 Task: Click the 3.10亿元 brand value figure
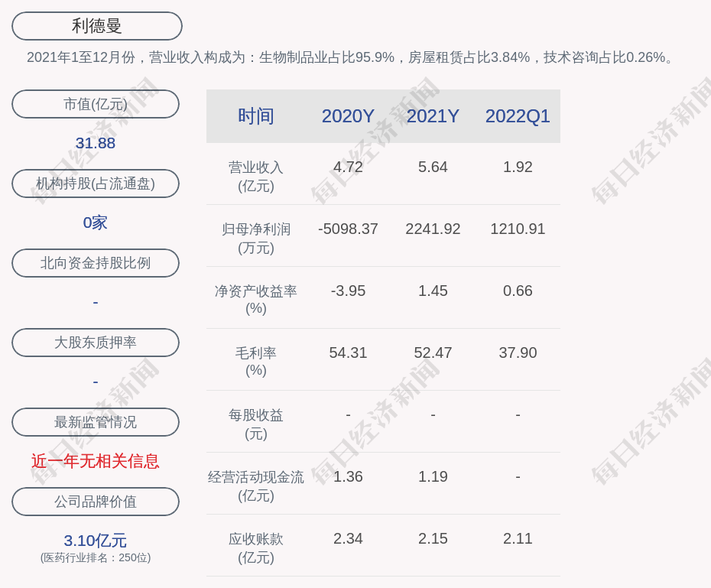(96, 541)
